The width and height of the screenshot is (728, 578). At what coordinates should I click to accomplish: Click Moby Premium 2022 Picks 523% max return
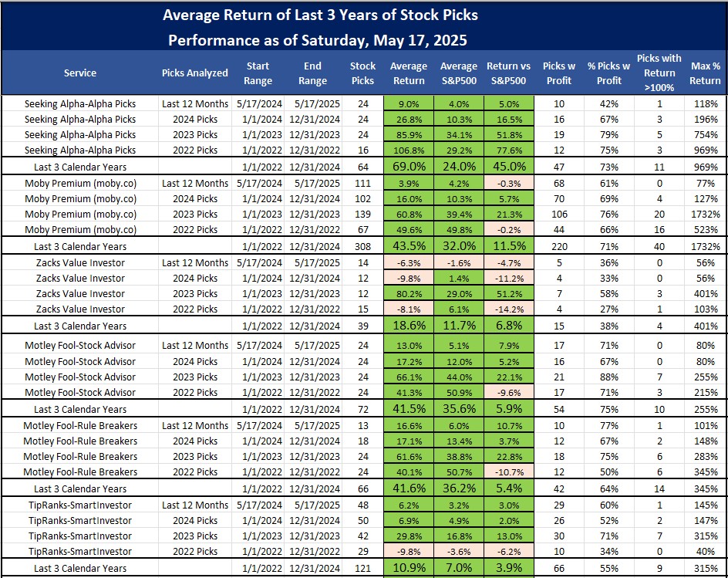point(706,229)
